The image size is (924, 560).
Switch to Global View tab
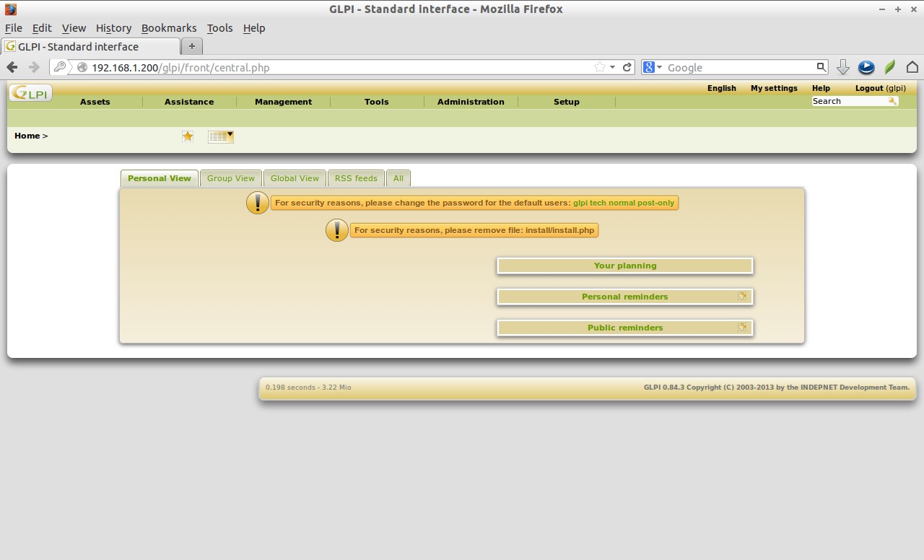coord(295,178)
